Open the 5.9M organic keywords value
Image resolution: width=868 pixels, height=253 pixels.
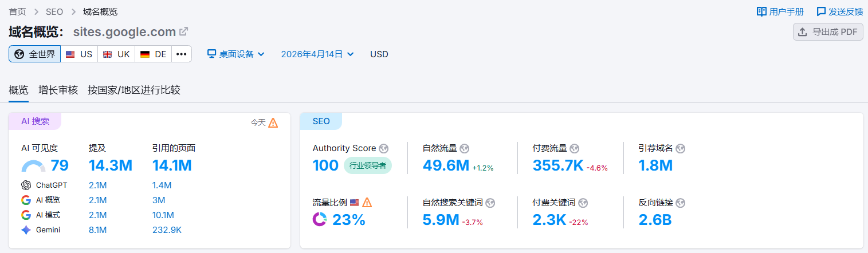click(441, 220)
